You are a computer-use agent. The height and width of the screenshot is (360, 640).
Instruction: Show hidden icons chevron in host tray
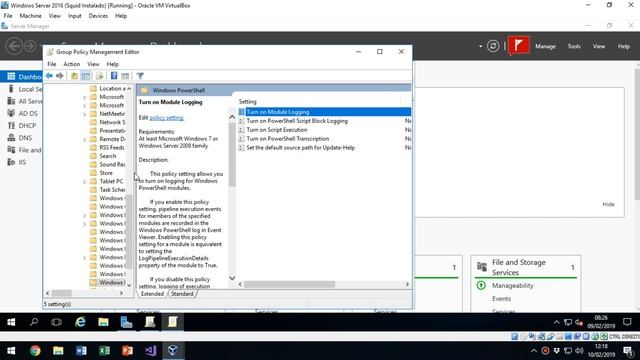point(534,351)
